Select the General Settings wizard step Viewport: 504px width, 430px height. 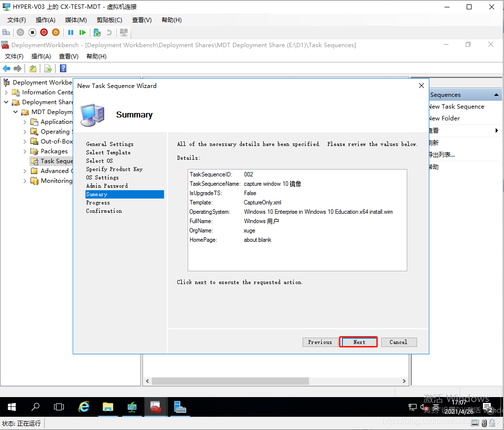coord(110,144)
